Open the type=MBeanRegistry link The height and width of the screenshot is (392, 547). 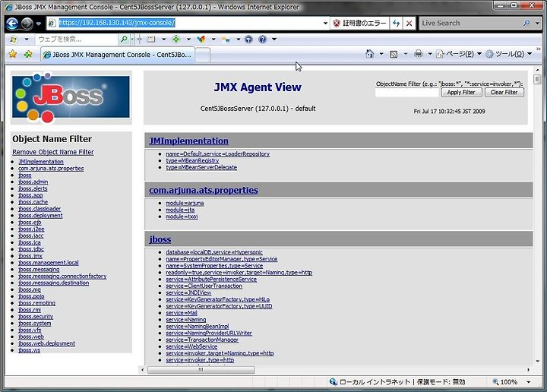click(x=192, y=161)
